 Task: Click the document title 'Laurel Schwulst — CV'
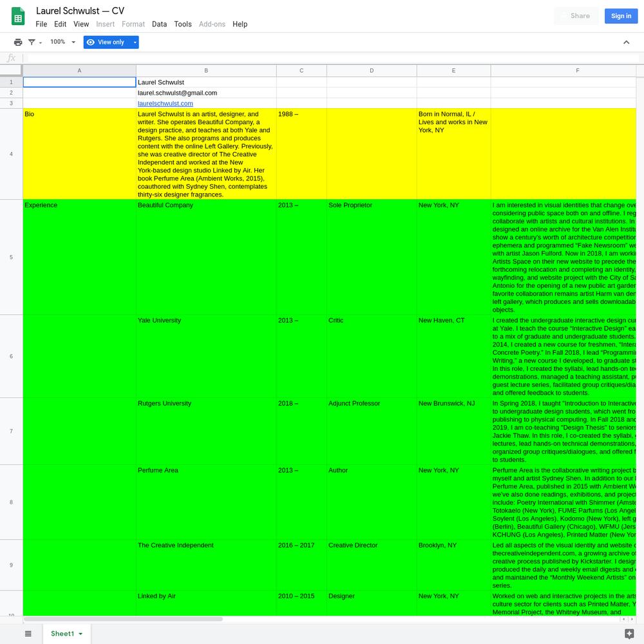[80, 11]
